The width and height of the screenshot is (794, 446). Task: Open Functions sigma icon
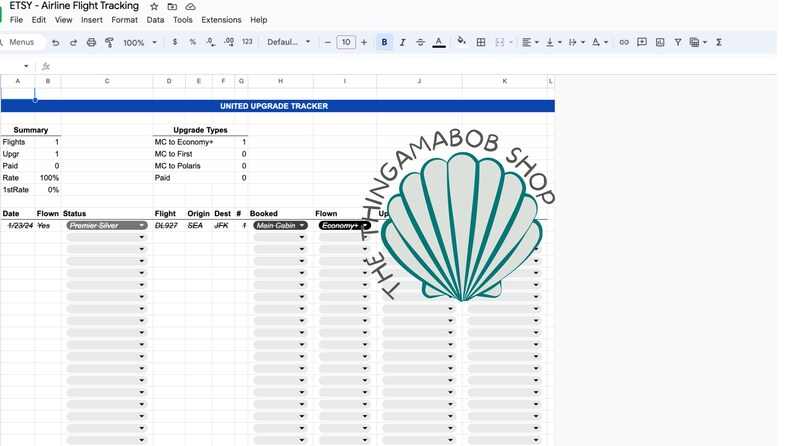click(719, 43)
